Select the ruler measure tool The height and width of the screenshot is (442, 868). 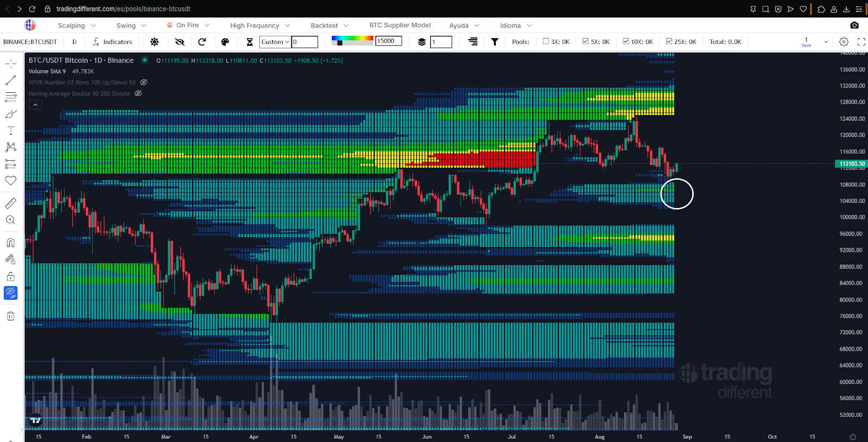[x=10, y=203]
